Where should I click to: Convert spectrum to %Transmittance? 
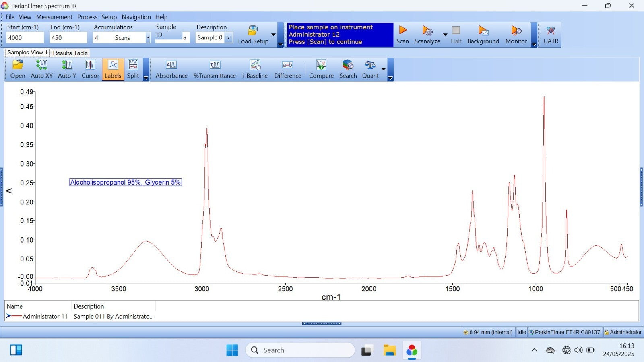coord(215,69)
